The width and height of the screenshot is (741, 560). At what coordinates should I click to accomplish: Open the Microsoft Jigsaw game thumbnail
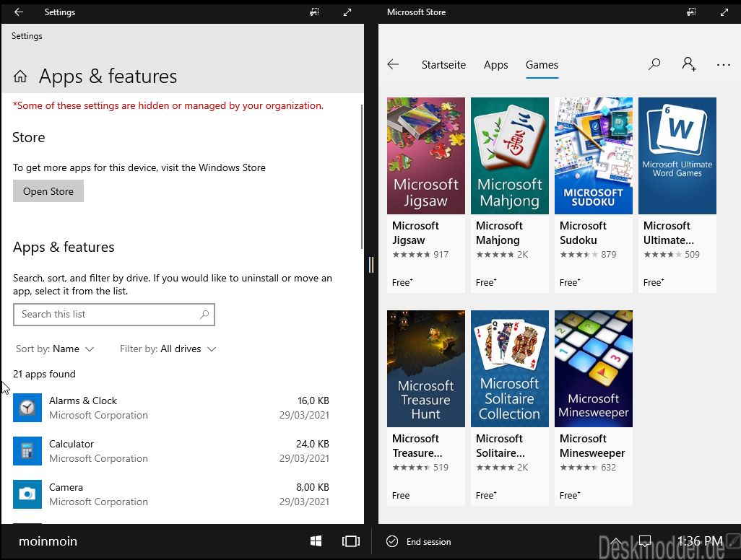click(426, 156)
